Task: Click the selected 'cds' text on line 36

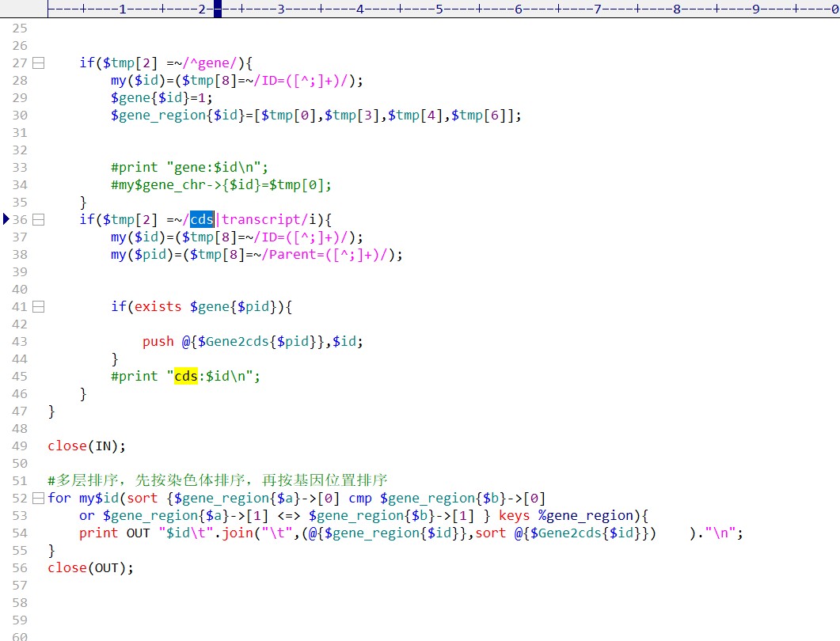Action: (202, 219)
